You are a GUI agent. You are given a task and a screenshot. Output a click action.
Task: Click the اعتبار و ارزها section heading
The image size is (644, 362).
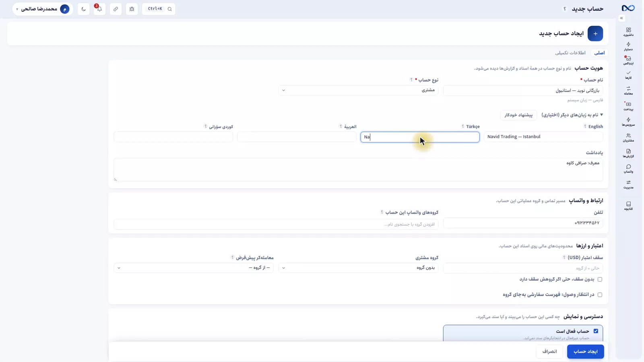pos(589,246)
